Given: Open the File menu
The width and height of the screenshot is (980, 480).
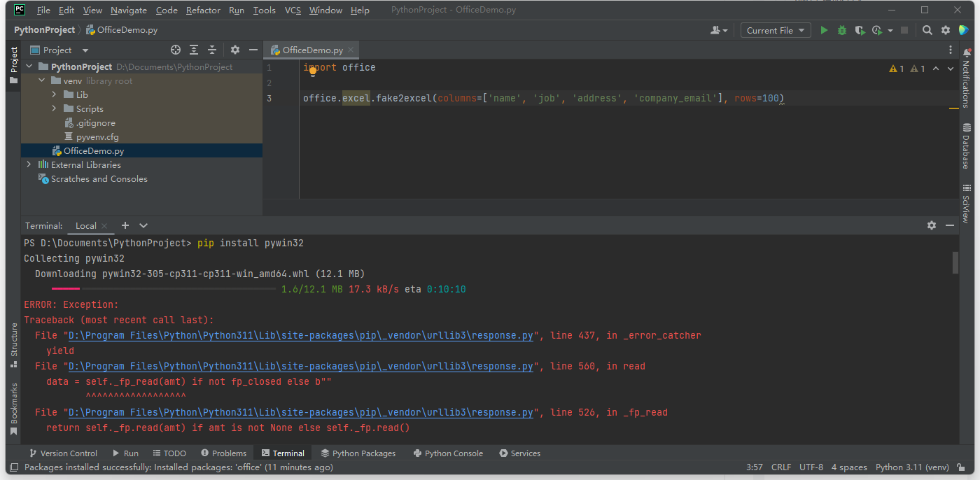Looking at the screenshot, I should click(43, 10).
